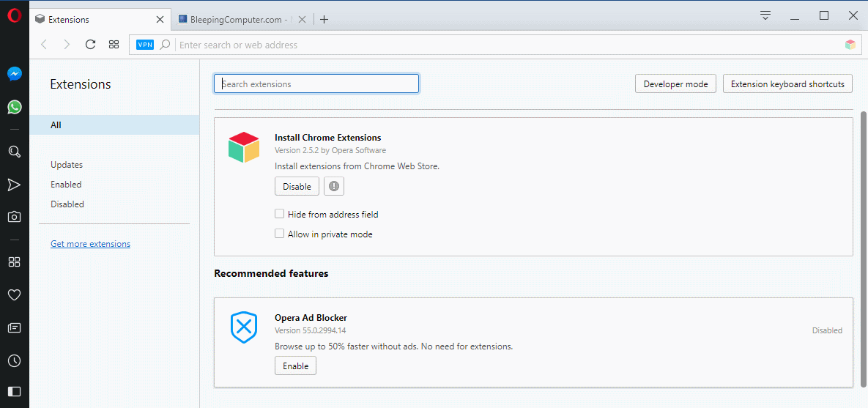Viewport: 868px width, 408px height.
Task: Click the Version 2.5.2 by Opera Software text
Action: [330, 150]
